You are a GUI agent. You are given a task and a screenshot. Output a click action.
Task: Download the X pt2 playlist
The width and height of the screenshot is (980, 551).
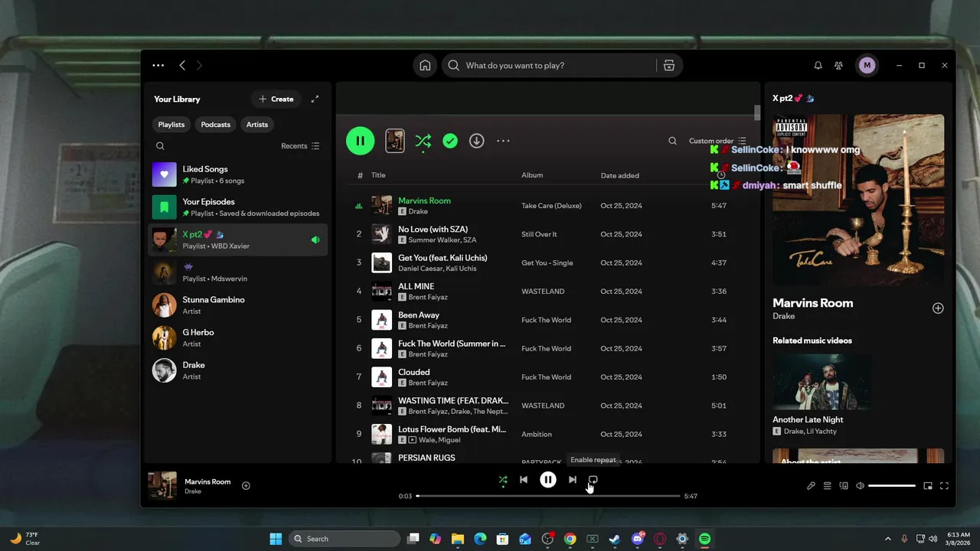(x=476, y=141)
